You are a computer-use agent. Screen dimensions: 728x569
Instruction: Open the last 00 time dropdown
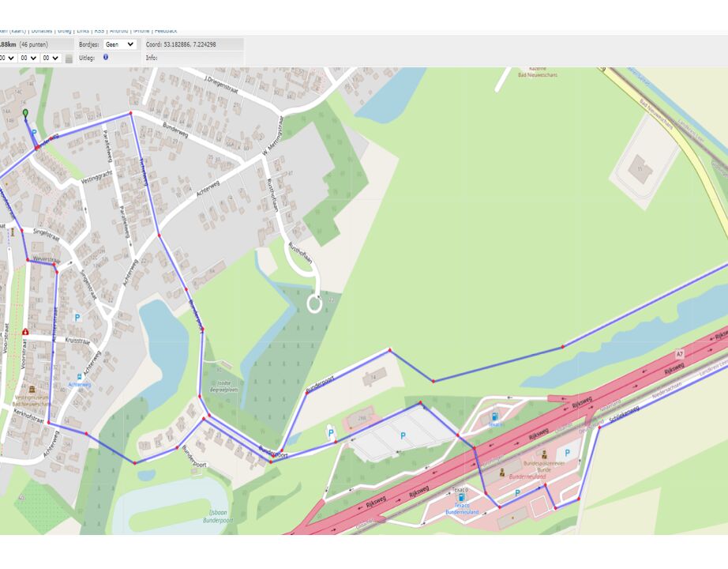(51, 58)
